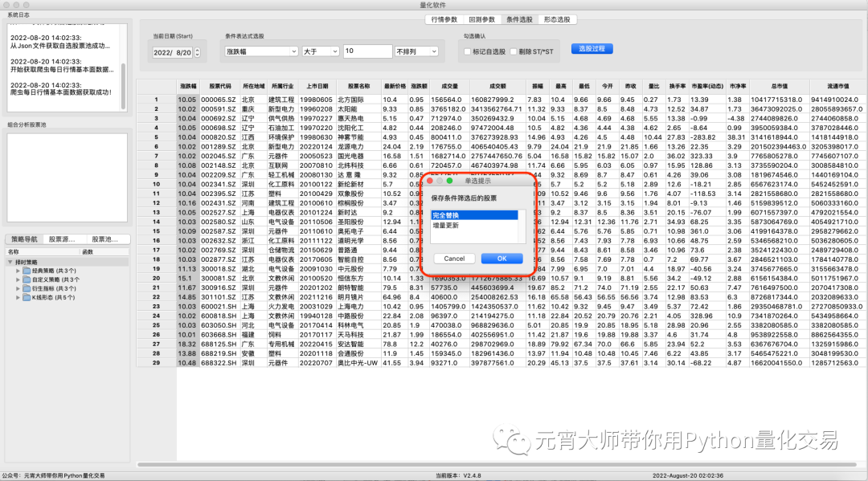Enable the 剔除 ST/*ST checkbox
This screenshot has width=868, height=481.
(x=513, y=51)
